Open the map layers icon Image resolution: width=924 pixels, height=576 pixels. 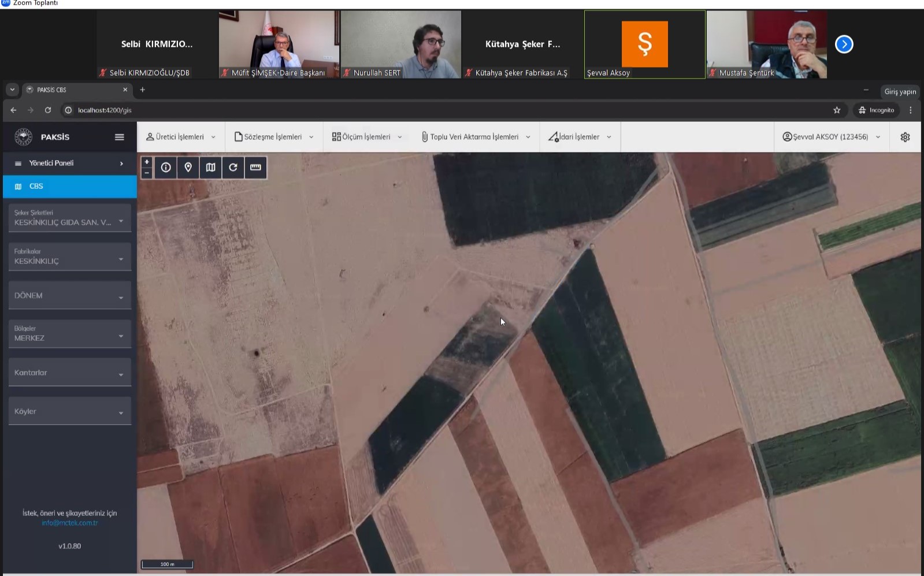[210, 168]
